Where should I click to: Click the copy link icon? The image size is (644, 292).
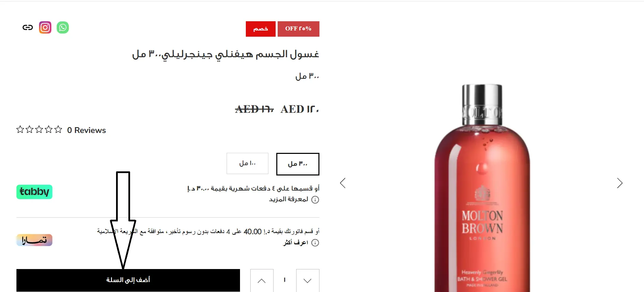28,27
